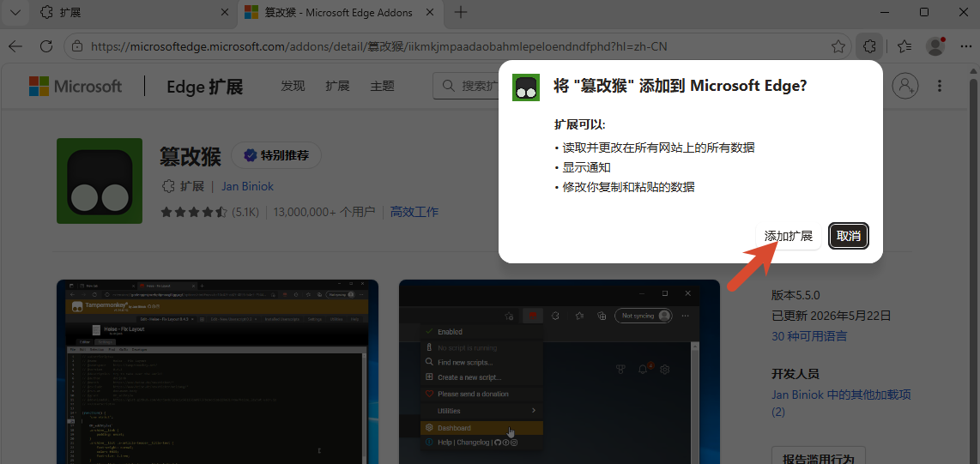Open the tab actions chevron dropdown
This screenshot has width=980, height=464.
coord(15,13)
